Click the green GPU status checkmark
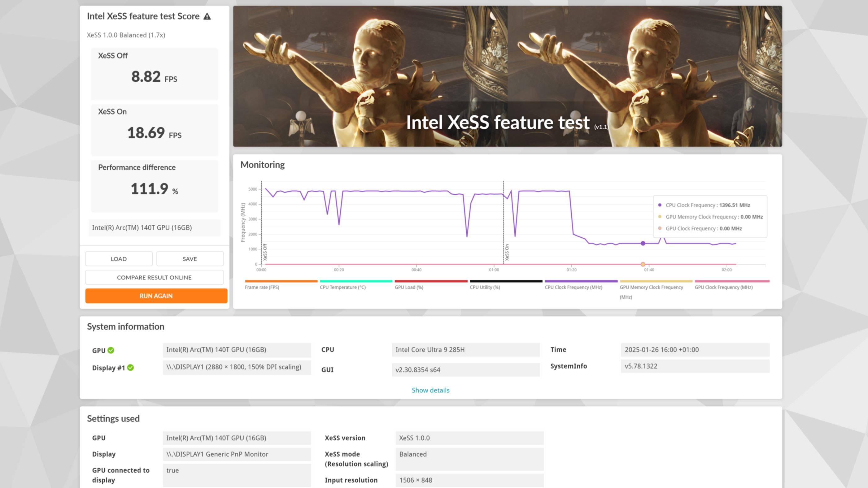The image size is (868, 488). (111, 350)
